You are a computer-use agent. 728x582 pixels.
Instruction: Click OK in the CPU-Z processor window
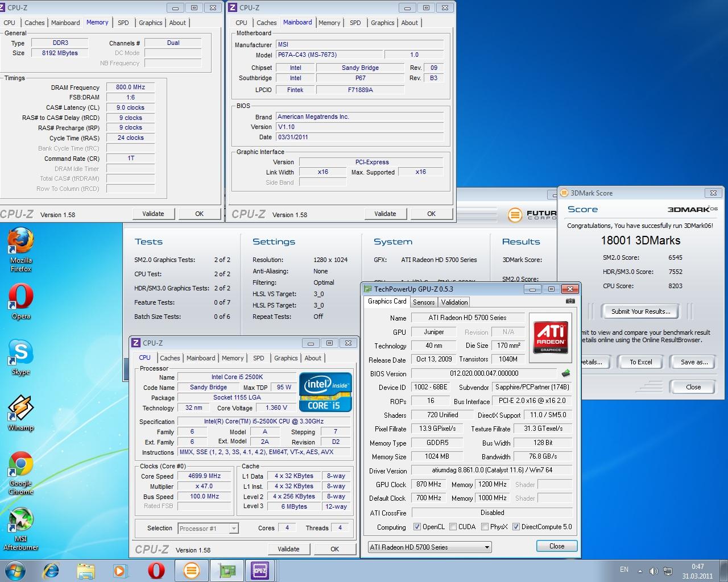click(334, 549)
